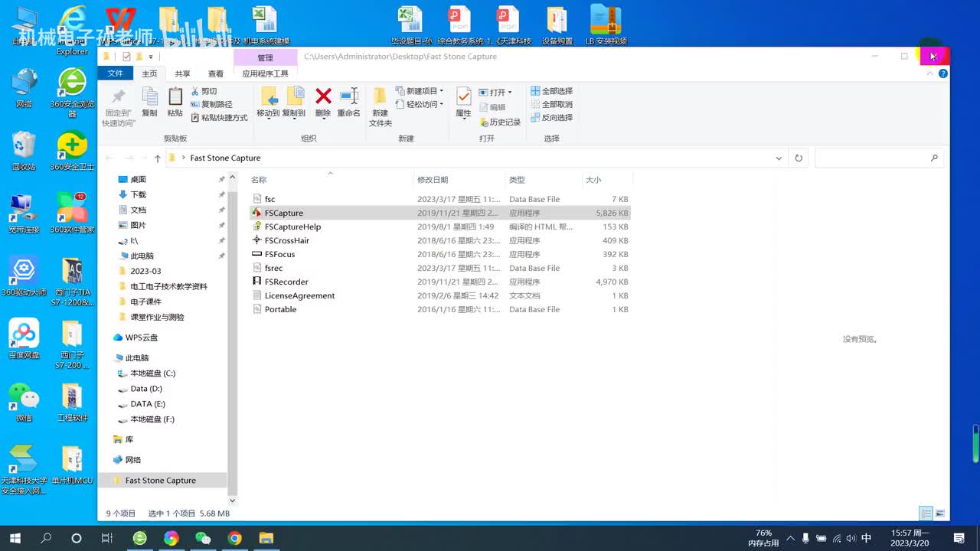Click 复制路径 (Copy path)
The image size is (980, 551).
click(x=211, y=104)
